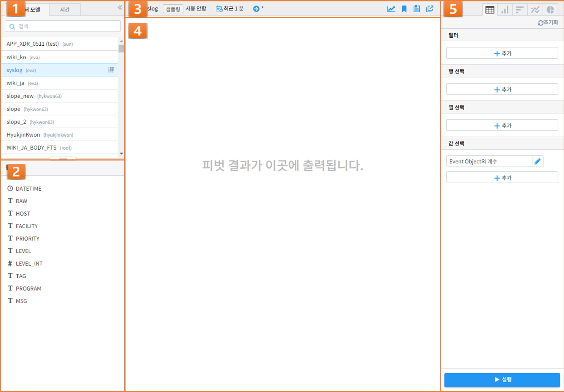Screen dimensions: 564x392
Task: Click the LEVEL text field
Action: [x=20, y=251]
